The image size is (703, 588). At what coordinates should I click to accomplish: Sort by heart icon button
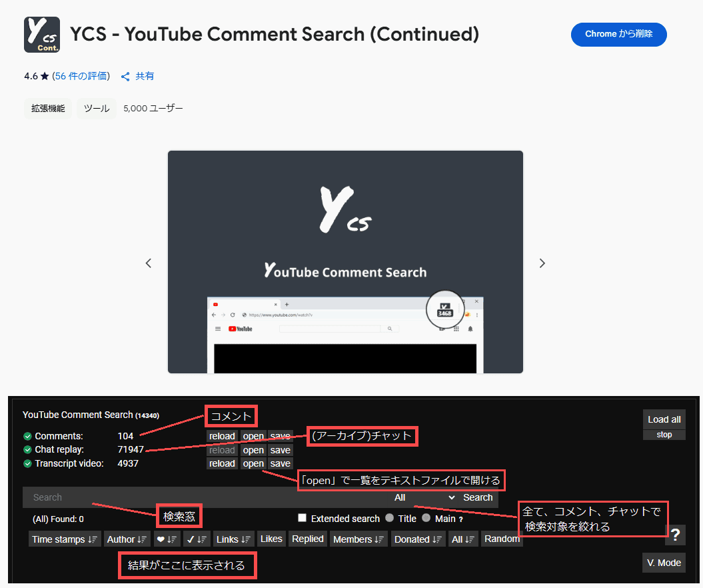(167, 539)
